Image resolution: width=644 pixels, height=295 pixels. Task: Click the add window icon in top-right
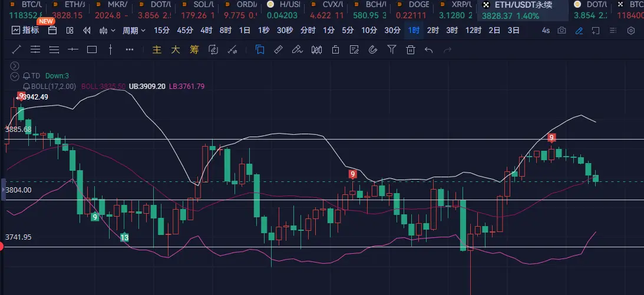[x=596, y=31]
